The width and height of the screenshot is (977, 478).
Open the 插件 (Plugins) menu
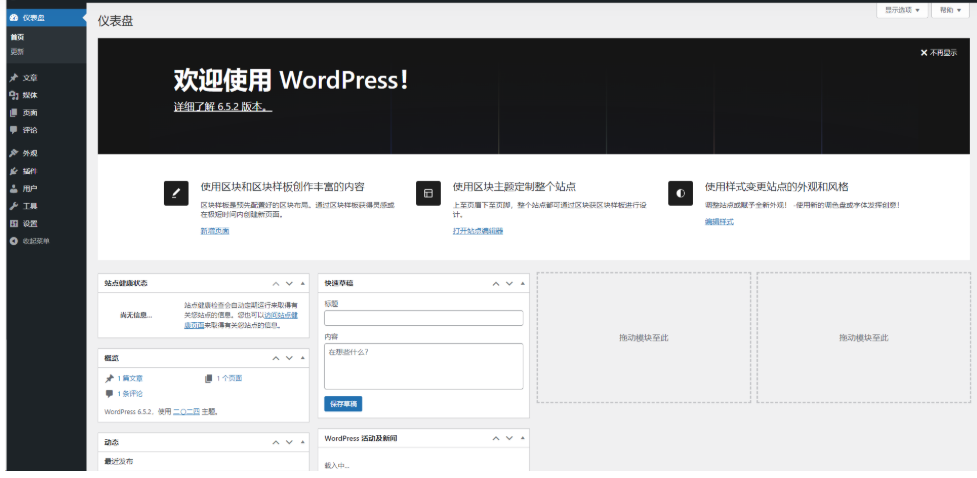point(30,171)
